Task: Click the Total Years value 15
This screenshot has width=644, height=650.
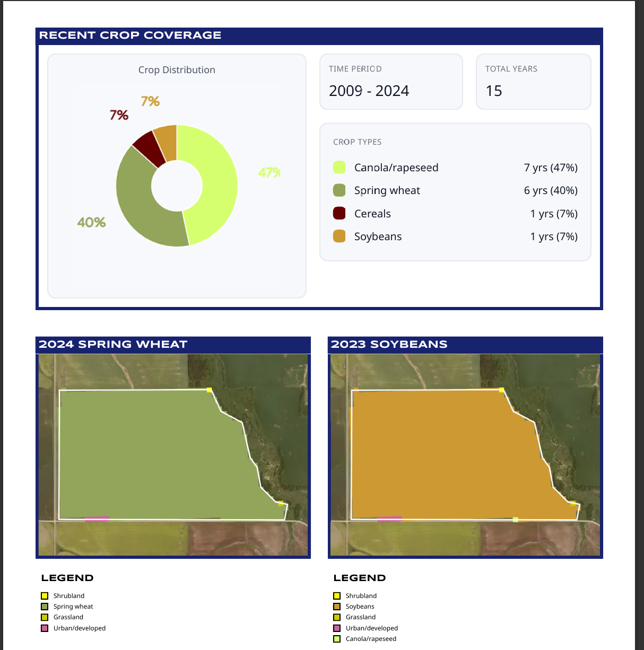Action: pyautogui.click(x=494, y=91)
